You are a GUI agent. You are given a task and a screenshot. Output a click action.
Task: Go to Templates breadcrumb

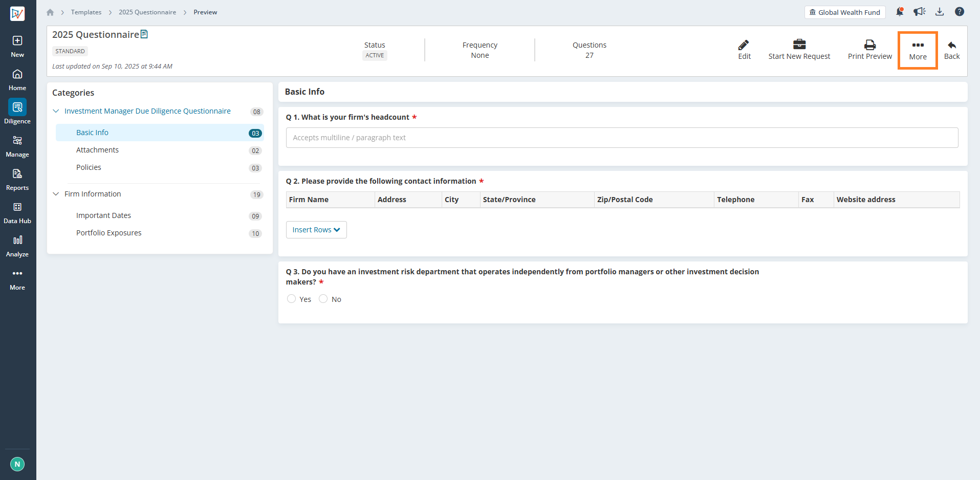pos(86,12)
